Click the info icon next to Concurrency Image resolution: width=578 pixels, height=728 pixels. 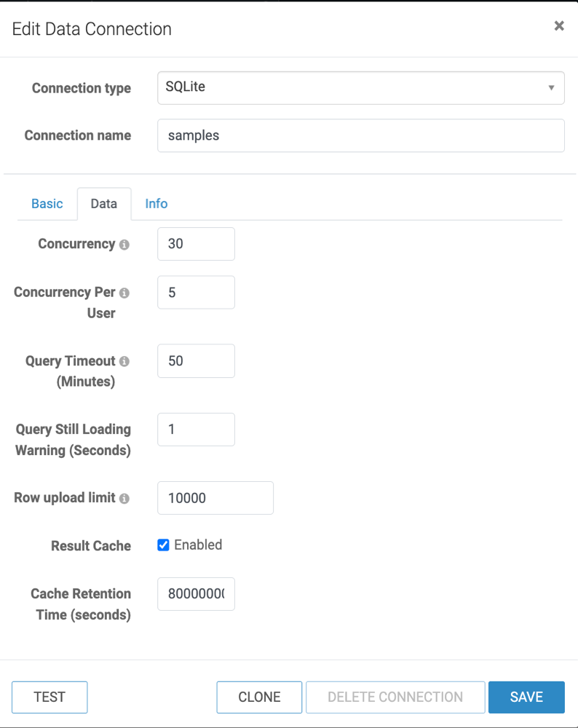124,245
